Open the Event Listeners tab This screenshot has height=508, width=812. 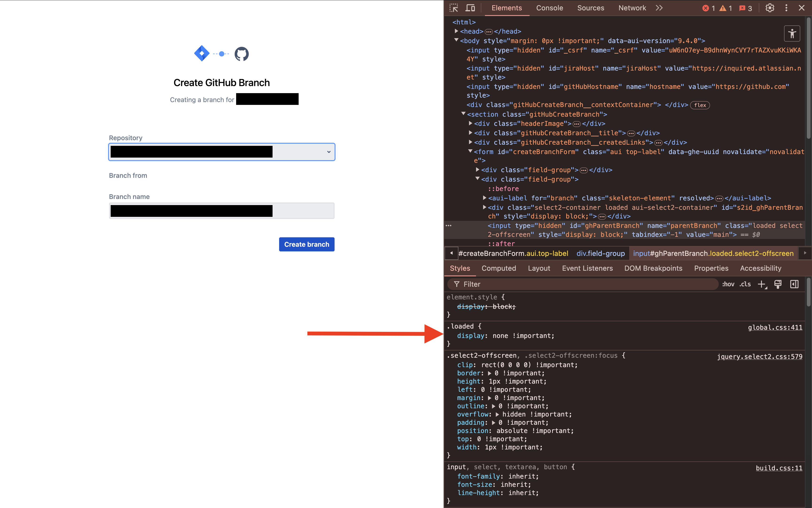pyautogui.click(x=587, y=268)
